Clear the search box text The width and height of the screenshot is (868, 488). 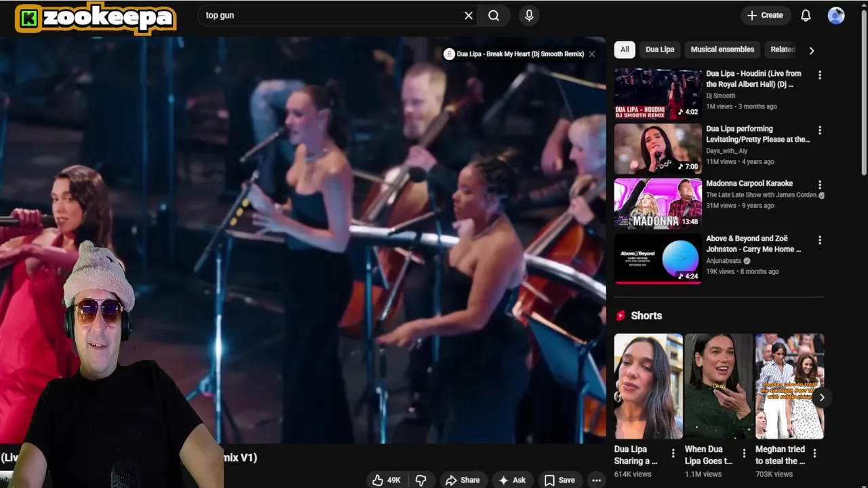[469, 16]
